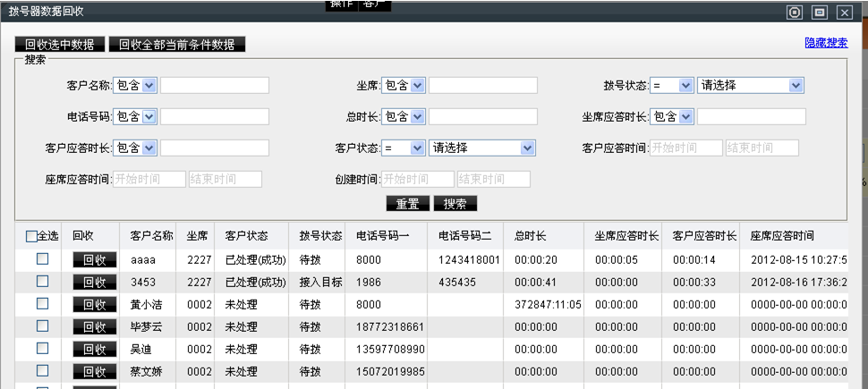Click the square maximize icon in title bar
Screen dimensions: 868x389
click(x=819, y=13)
